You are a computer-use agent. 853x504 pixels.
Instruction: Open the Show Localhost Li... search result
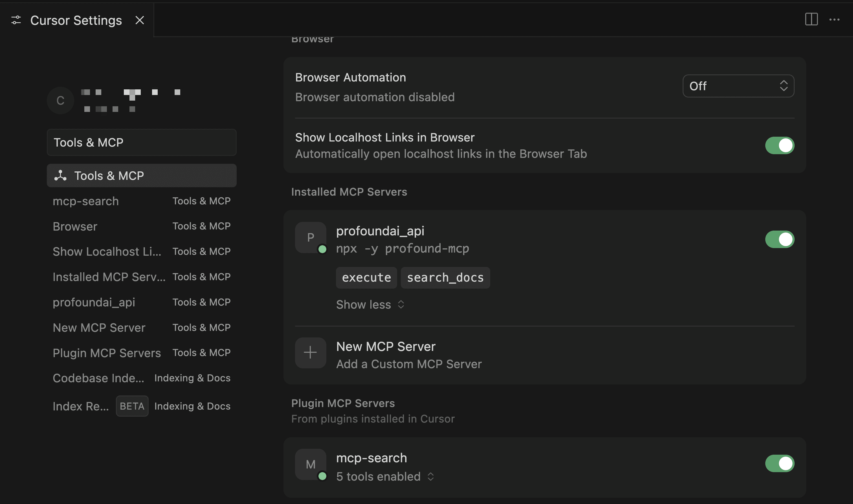click(x=142, y=251)
